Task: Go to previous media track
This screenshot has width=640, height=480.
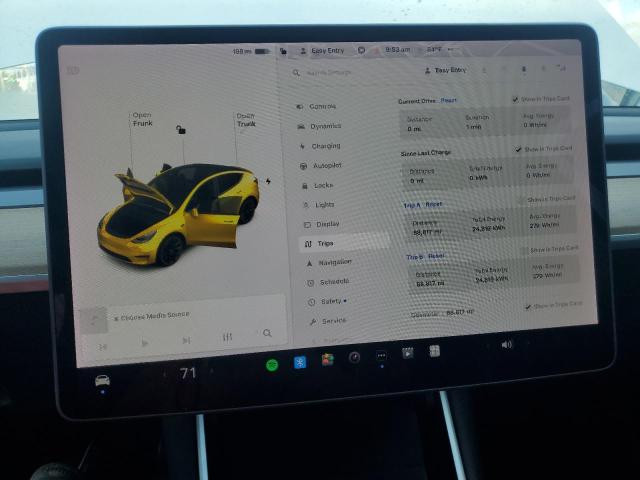Action: 102,347
